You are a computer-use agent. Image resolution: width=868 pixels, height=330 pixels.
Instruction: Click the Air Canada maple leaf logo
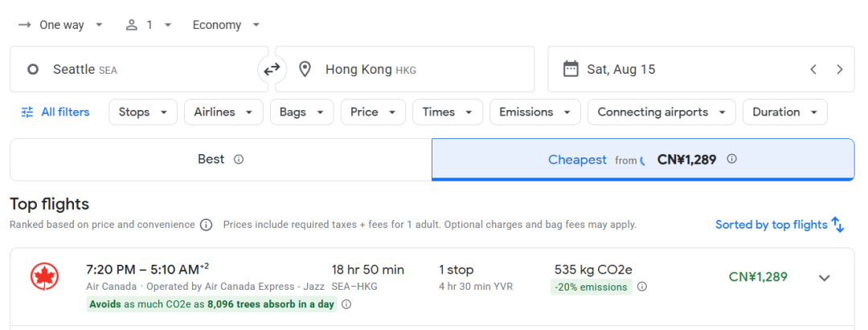tap(45, 277)
